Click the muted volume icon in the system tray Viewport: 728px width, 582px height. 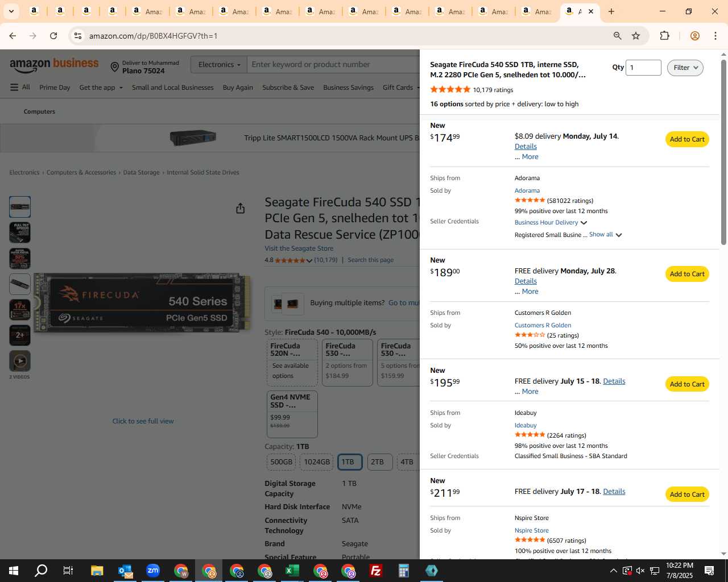pos(640,571)
